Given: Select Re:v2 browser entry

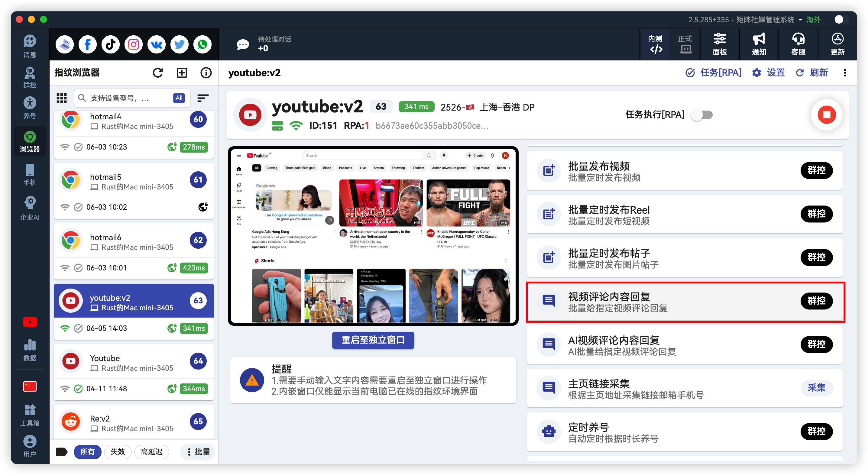Looking at the screenshot, I should coord(134,422).
